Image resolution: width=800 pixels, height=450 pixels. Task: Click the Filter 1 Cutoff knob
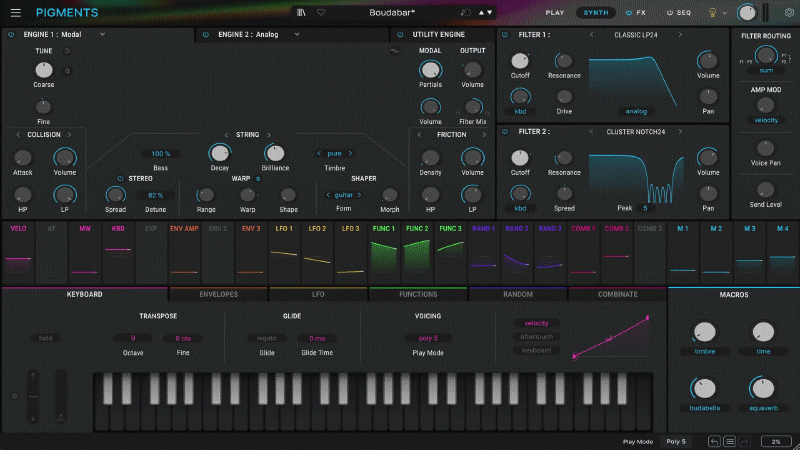[520, 62]
